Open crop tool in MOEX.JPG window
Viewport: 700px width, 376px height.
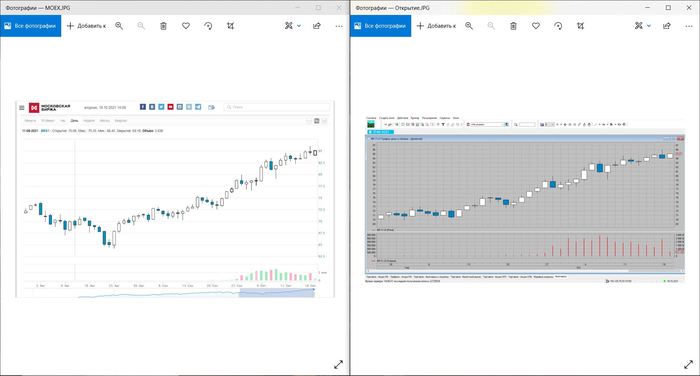(230, 26)
